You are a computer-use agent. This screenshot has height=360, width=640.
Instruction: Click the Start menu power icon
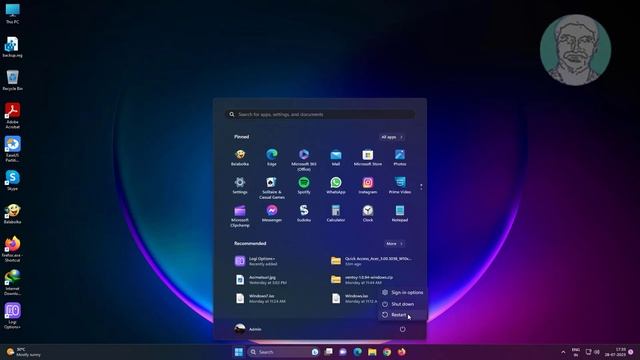tap(402, 329)
